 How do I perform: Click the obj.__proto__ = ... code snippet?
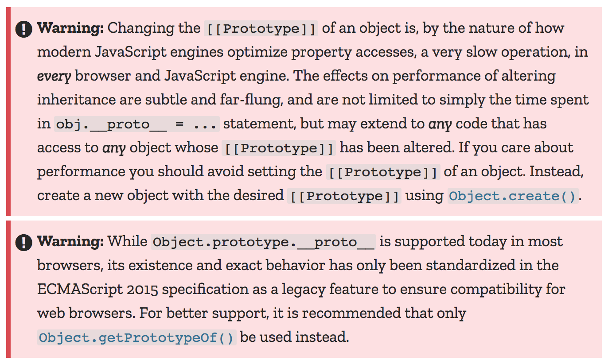tap(137, 124)
